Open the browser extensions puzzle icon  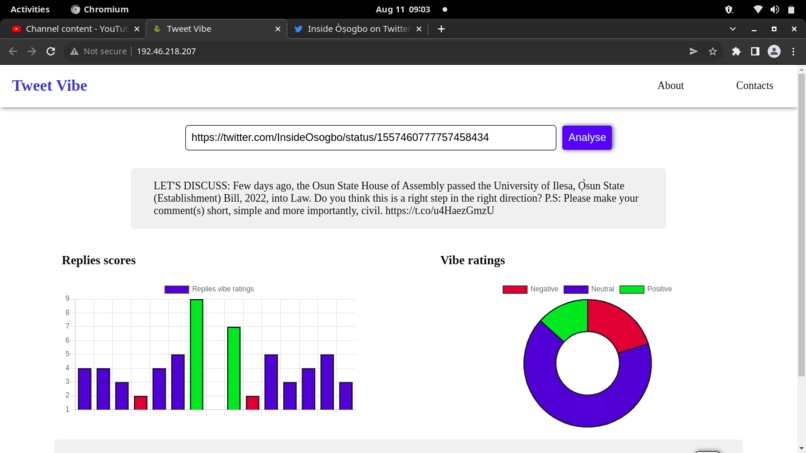736,51
